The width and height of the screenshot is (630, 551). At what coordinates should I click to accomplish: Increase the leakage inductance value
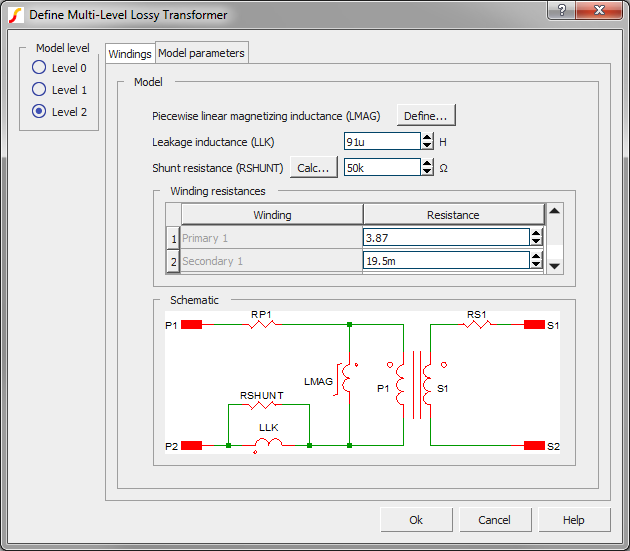[428, 137]
